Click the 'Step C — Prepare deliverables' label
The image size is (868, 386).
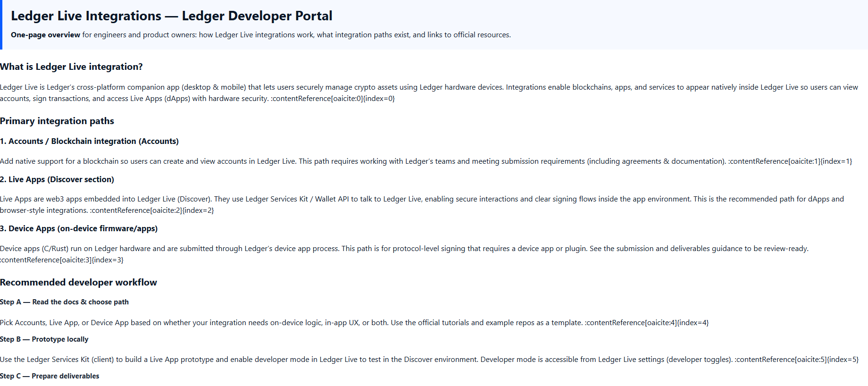pos(50,376)
